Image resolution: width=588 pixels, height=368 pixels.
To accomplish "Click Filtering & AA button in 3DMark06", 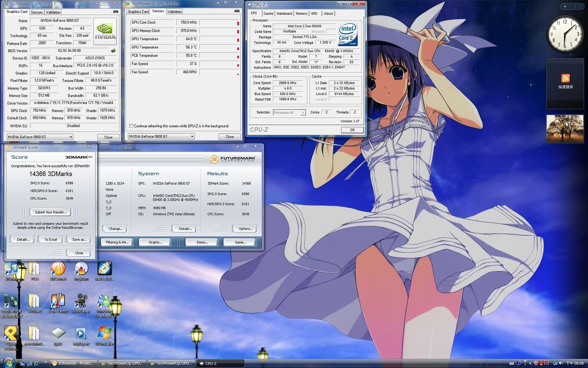I will (117, 242).
